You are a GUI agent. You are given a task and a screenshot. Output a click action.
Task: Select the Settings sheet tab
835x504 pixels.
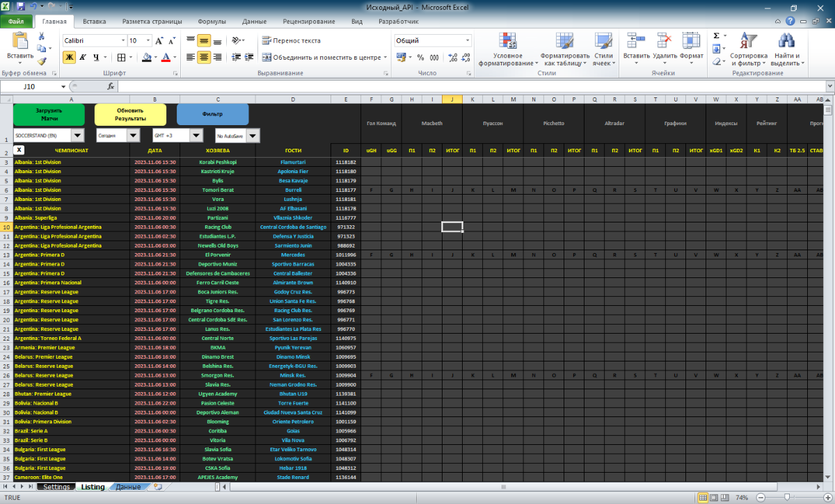(56, 487)
